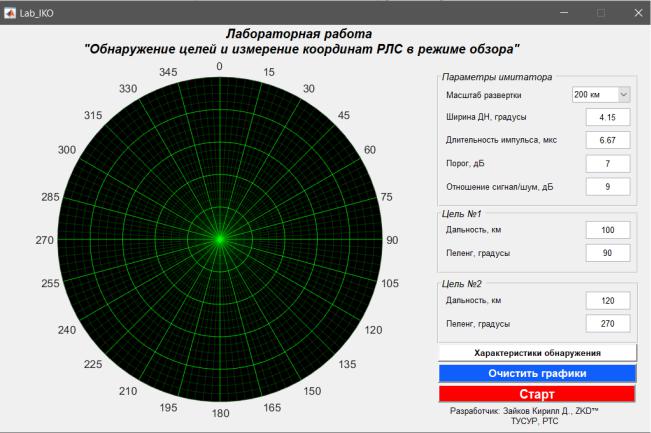Click the center of the radar display
651x433 pixels.
pos(220,240)
